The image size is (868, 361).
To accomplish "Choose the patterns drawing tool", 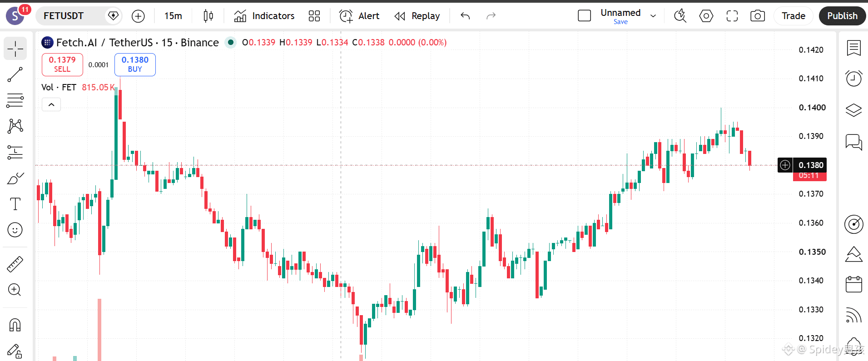I will click(15, 126).
